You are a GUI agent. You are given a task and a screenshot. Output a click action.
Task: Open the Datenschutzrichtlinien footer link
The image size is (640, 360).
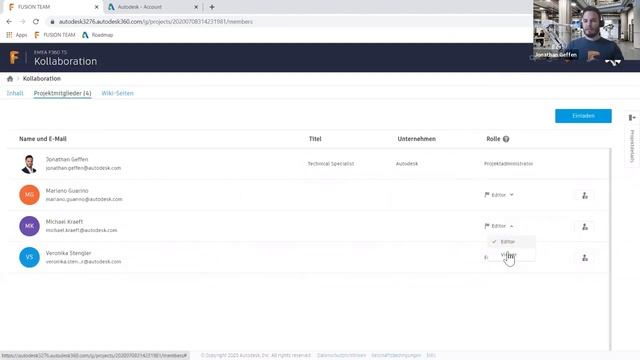(341, 356)
